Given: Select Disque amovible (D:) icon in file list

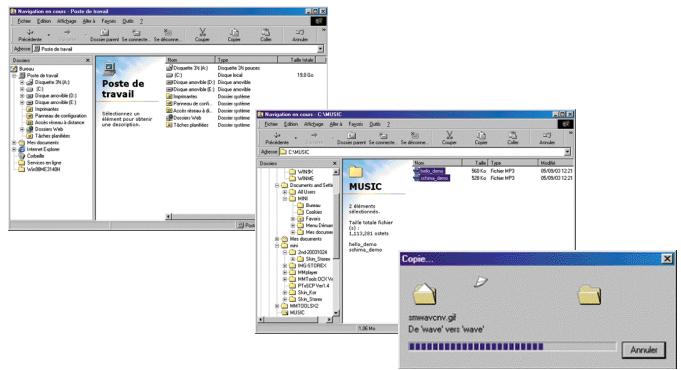Looking at the screenshot, I should (x=169, y=82).
